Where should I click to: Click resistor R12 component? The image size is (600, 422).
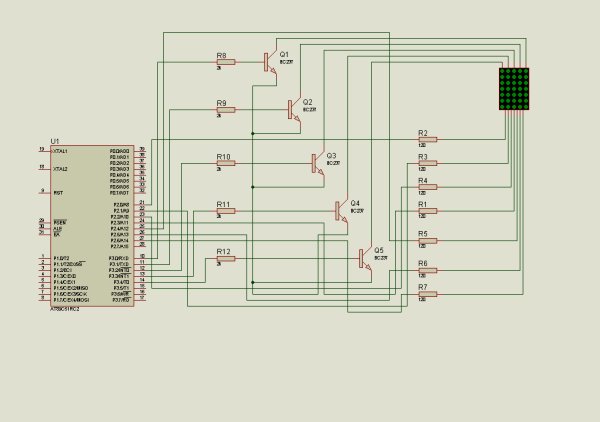coord(226,259)
